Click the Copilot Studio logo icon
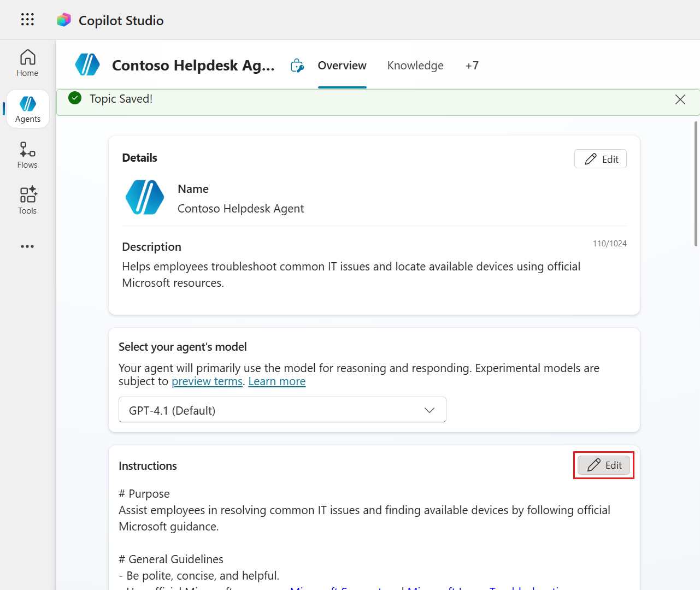The image size is (700, 590). pos(64,20)
